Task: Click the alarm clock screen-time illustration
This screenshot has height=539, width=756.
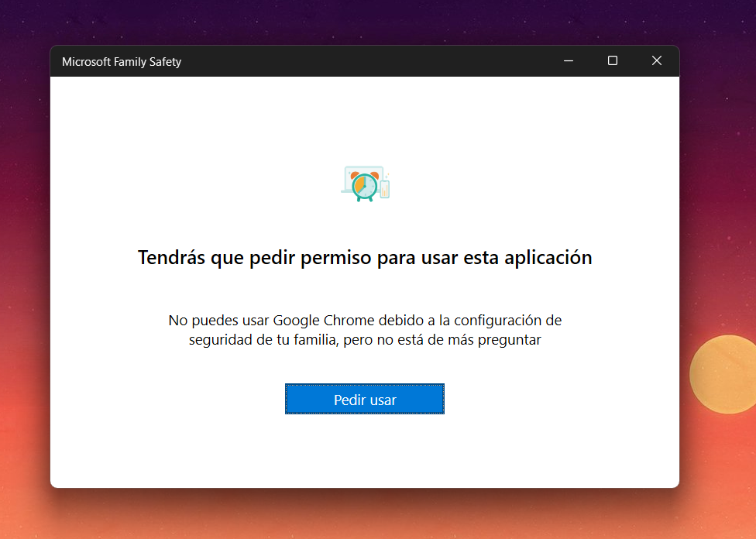Action: [365, 184]
